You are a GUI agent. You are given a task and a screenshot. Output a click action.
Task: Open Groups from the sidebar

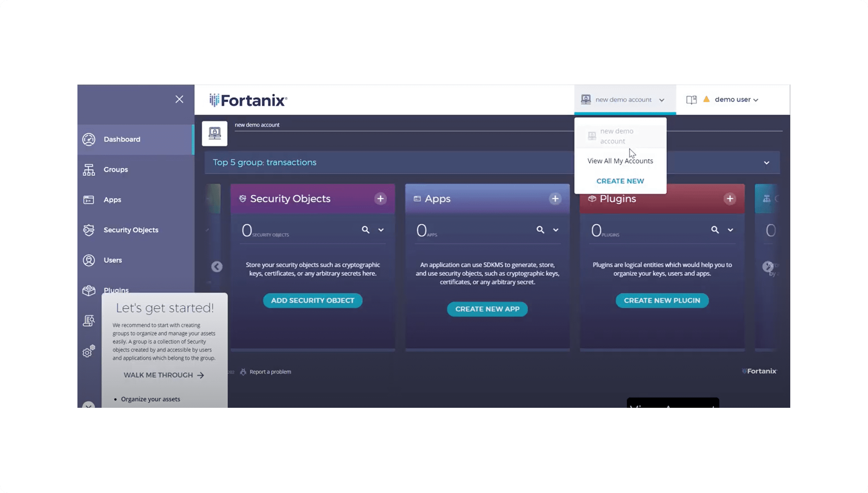[135, 169]
